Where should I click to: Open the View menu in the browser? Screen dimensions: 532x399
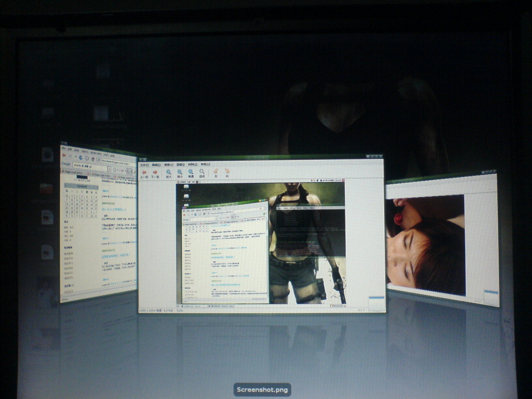click(x=77, y=150)
